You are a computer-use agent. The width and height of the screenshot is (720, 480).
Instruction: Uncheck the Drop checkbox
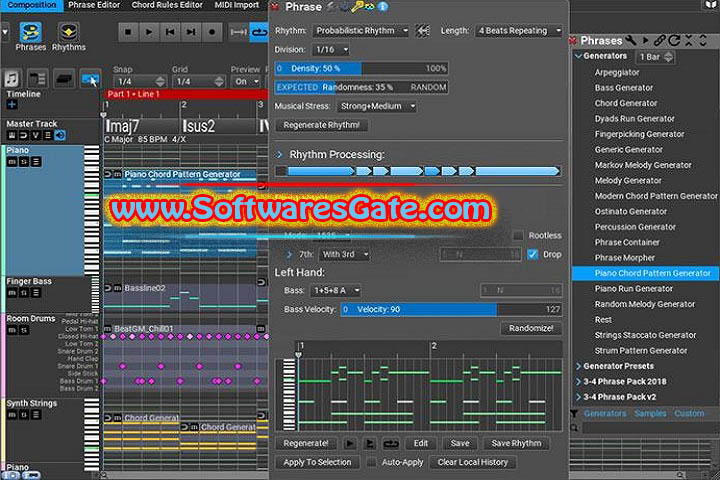coord(533,254)
